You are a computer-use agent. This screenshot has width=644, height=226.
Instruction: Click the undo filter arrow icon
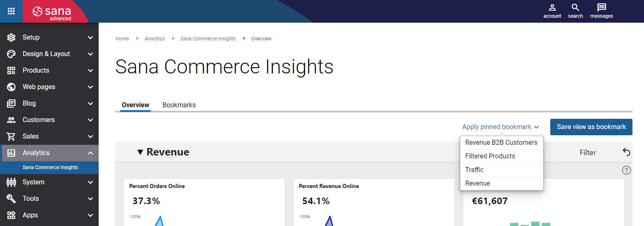[x=626, y=152]
